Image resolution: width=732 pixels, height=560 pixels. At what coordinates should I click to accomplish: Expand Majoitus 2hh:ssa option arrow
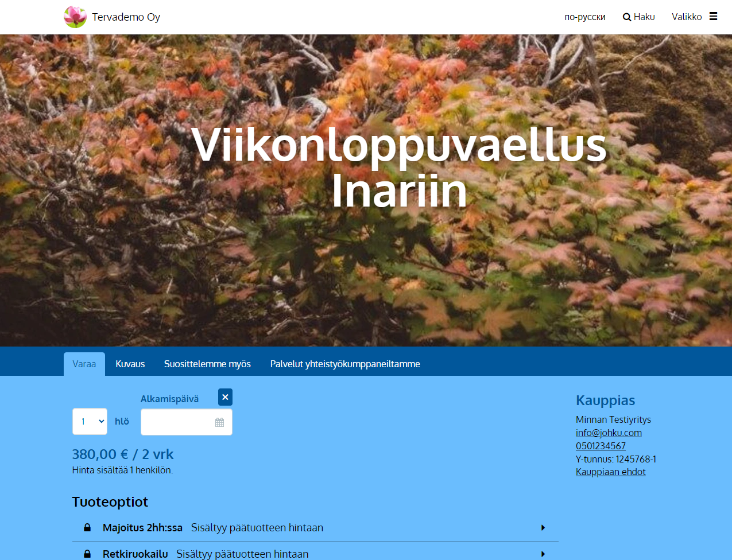543,527
